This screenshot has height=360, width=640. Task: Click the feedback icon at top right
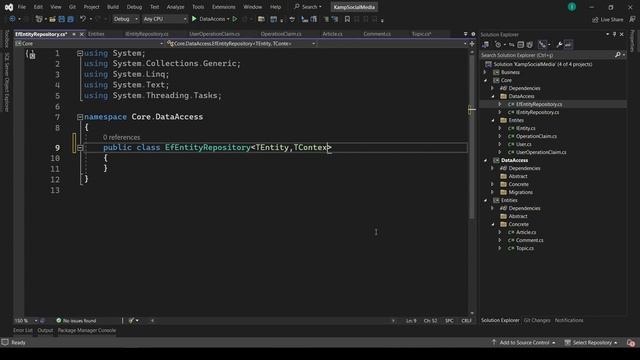click(633, 19)
